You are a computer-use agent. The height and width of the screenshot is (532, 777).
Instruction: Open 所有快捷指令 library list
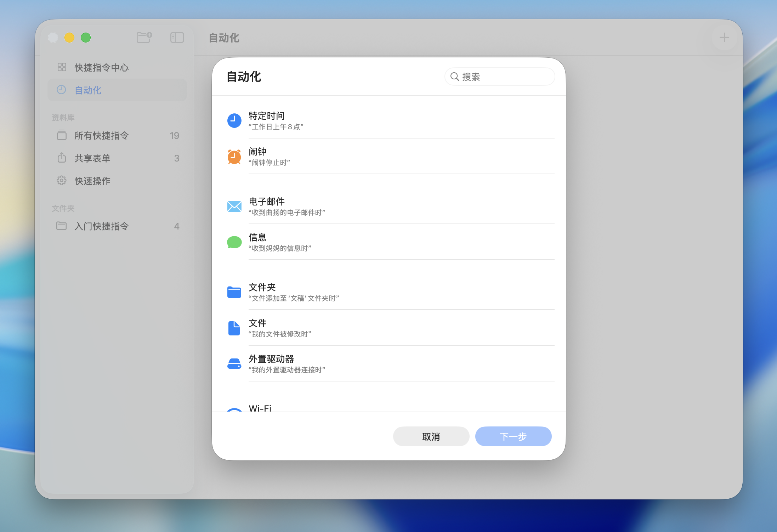pyautogui.click(x=101, y=135)
